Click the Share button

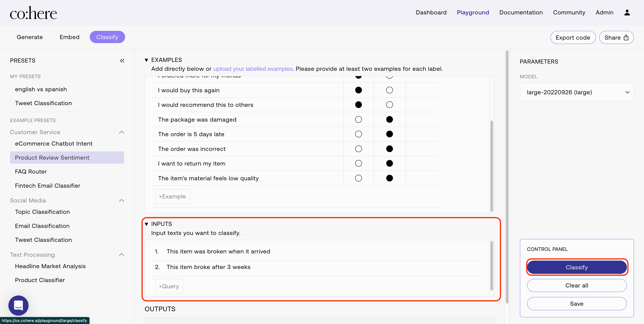616,38
